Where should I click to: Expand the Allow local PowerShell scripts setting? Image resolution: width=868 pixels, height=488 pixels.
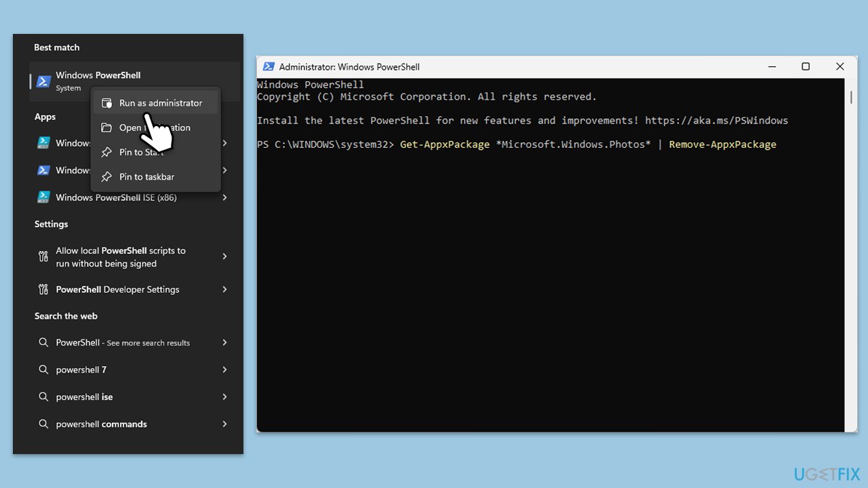224,256
